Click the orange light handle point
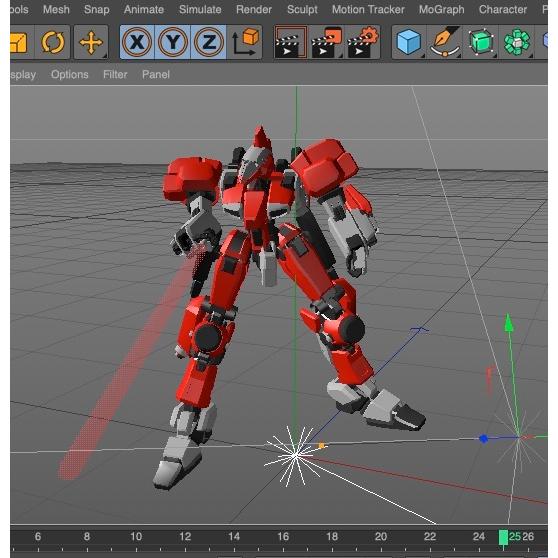The width and height of the screenshot is (558, 558). coord(321,446)
